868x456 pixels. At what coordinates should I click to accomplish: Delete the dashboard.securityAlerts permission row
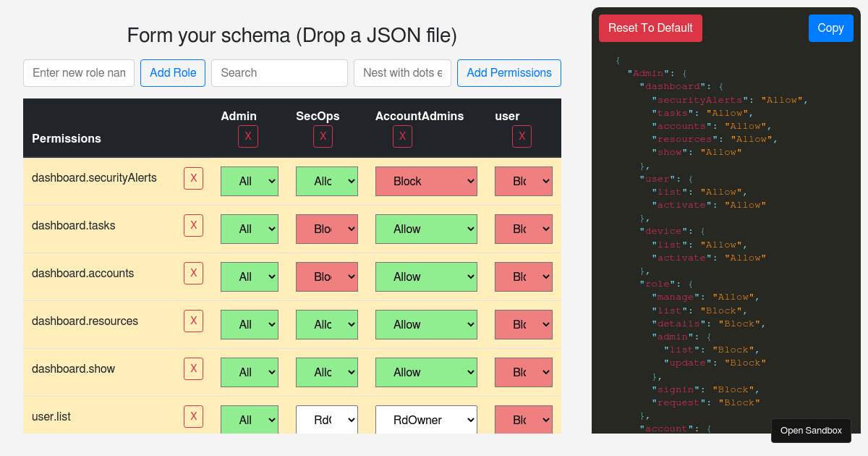193,178
